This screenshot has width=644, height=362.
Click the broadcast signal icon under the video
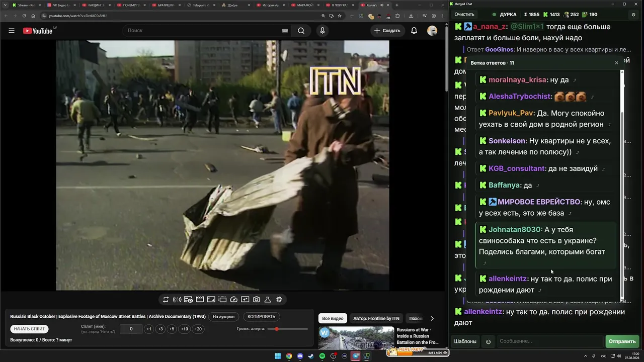point(177,300)
